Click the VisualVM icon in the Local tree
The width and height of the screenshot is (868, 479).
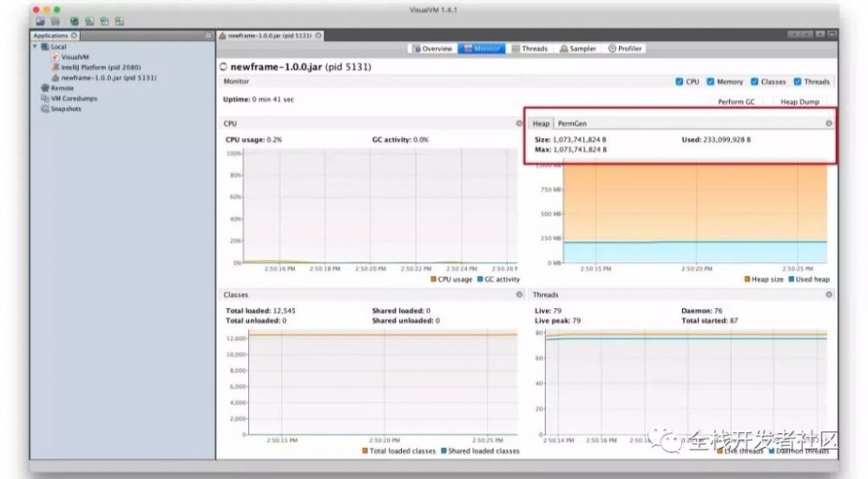pos(56,57)
